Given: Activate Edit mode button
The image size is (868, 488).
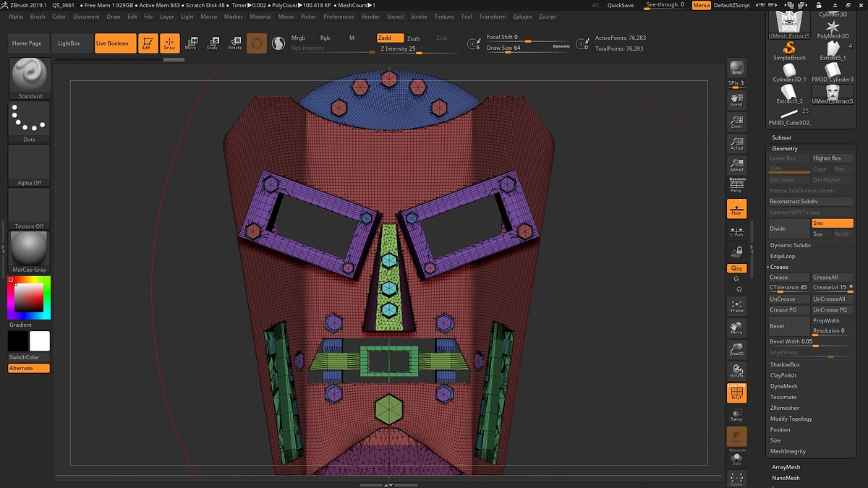Looking at the screenshot, I should (147, 43).
